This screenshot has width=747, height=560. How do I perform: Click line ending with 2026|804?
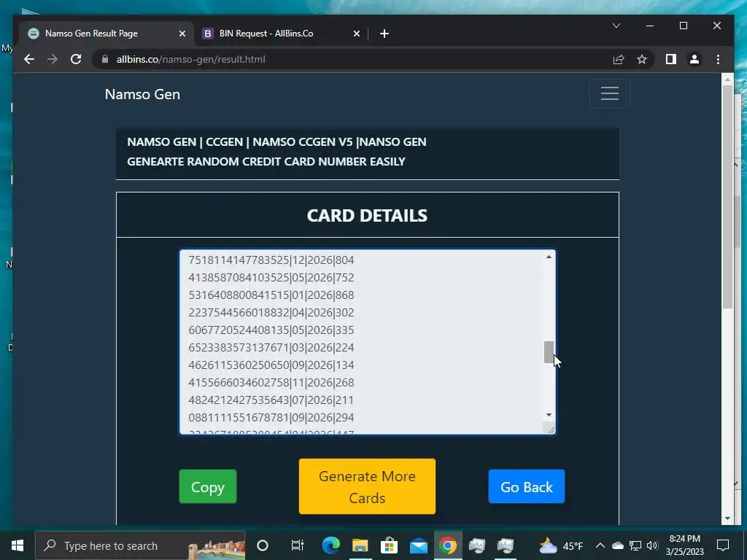point(271,260)
